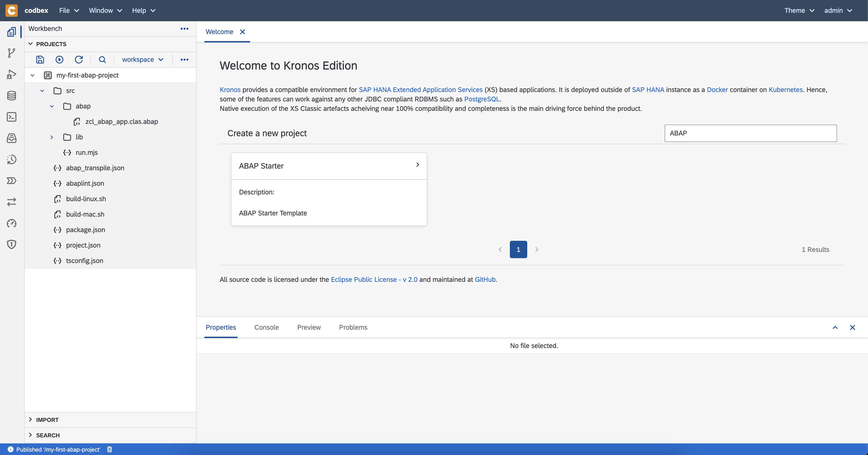
Task: Follow the PostgreSQL link
Action: pyautogui.click(x=482, y=99)
